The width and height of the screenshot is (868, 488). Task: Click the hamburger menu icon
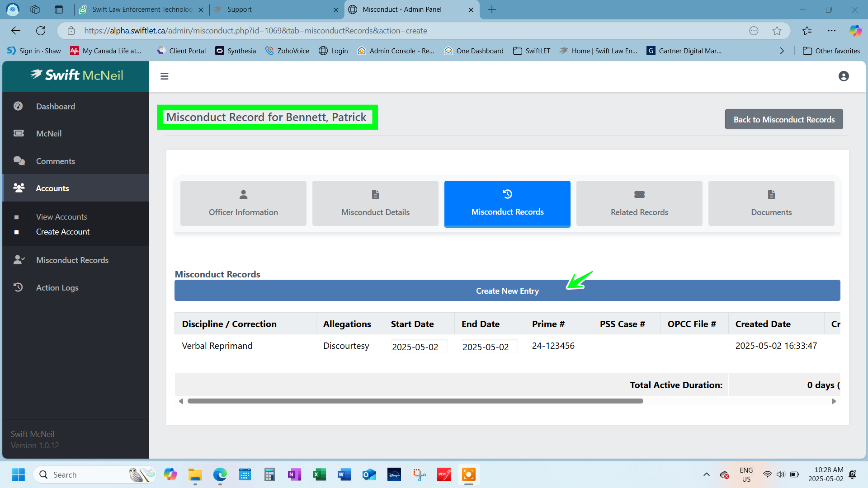[164, 76]
